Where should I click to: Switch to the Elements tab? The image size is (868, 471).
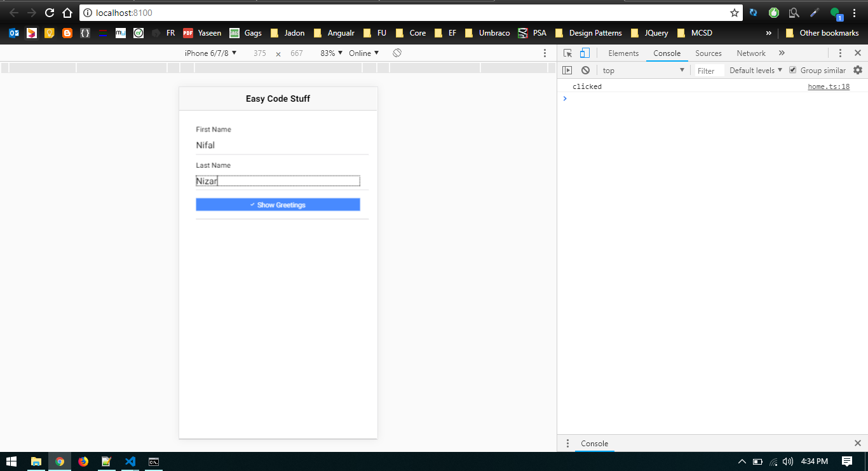pos(623,53)
